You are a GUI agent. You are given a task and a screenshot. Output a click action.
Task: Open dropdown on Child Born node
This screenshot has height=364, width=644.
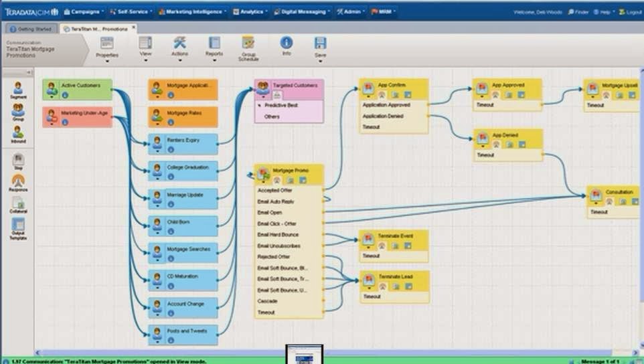tap(157, 233)
